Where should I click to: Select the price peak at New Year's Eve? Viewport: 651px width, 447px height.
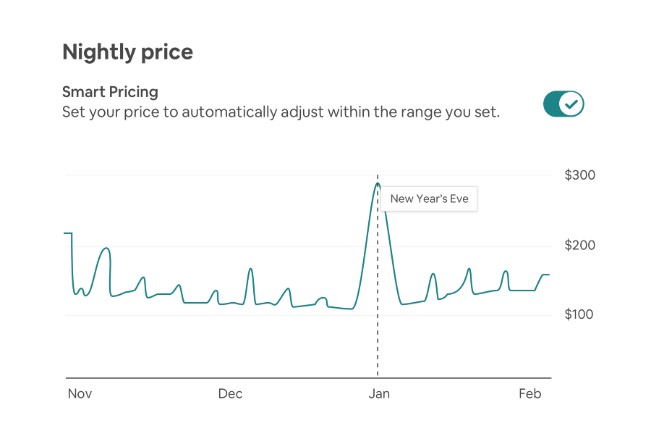point(377,183)
